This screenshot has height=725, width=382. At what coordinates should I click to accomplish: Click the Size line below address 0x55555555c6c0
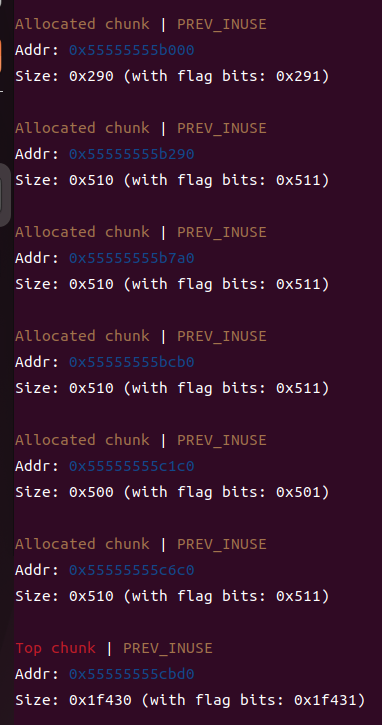[x=173, y=596]
